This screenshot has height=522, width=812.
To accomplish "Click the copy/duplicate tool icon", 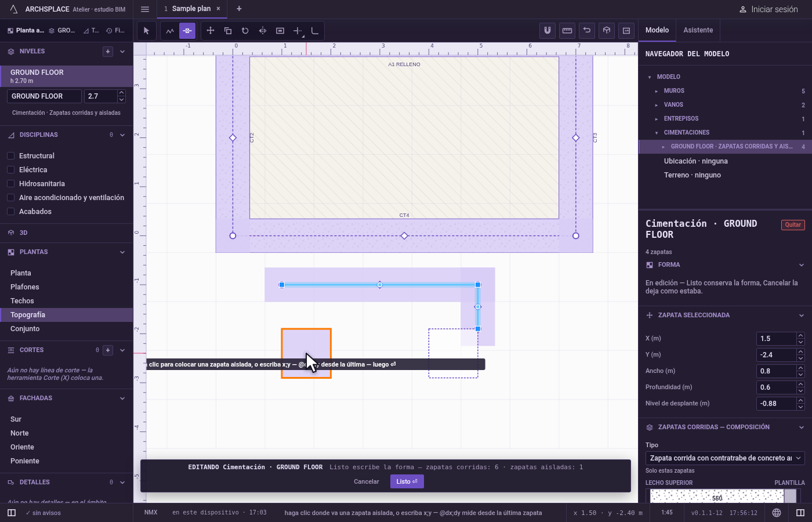I will [x=228, y=31].
